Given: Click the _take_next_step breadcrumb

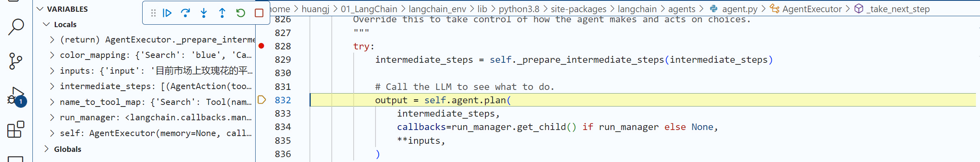Looking at the screenshot, I should [898, 9].
